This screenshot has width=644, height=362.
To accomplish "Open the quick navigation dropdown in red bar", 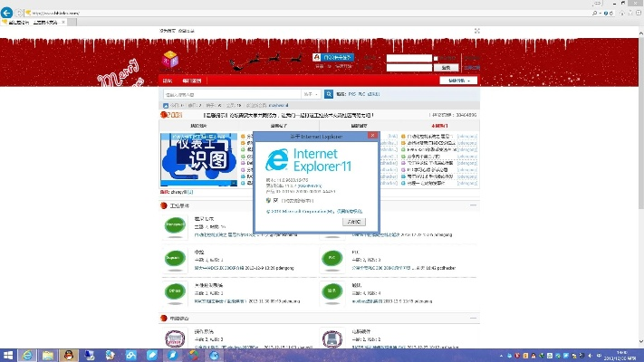I will (458, 81).
